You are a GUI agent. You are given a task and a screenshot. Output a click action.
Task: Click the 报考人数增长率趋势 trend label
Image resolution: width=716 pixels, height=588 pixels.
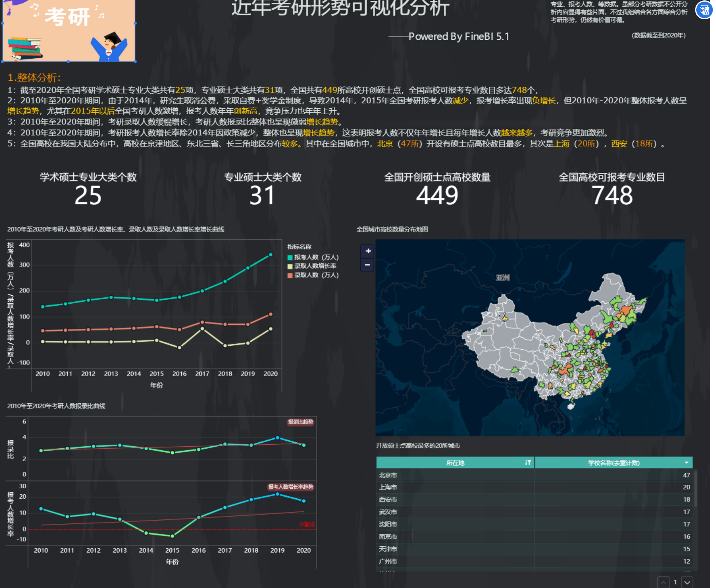(x=290, y=487)
